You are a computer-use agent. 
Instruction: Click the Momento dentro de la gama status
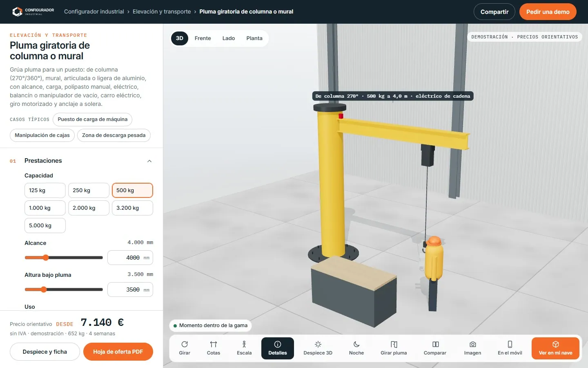210,325
